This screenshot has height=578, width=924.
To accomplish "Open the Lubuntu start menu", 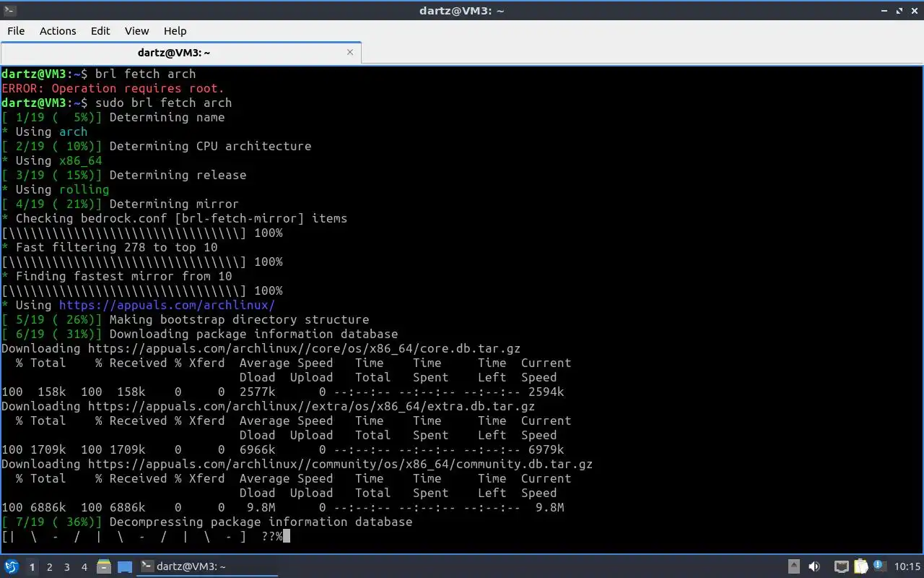I will [12, 566].
